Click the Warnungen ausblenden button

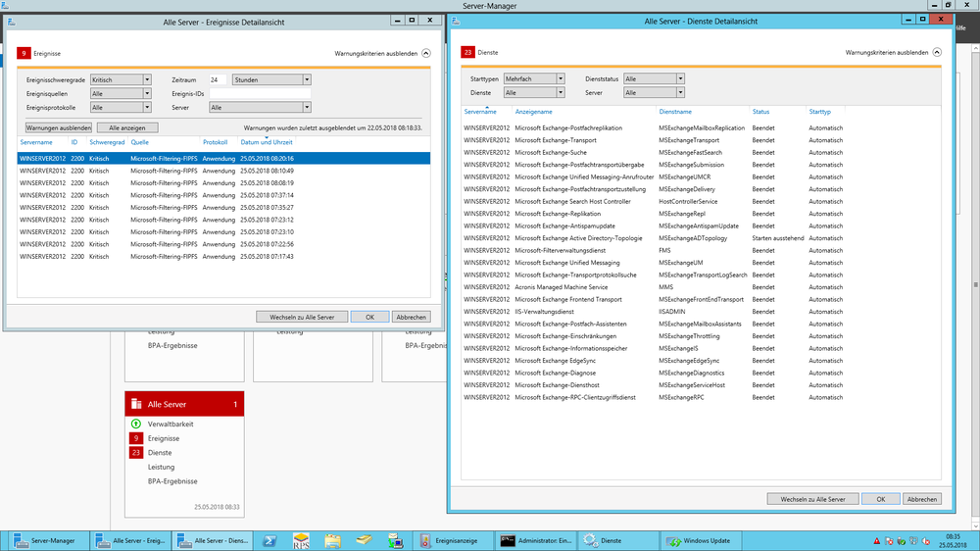point(59,127)
